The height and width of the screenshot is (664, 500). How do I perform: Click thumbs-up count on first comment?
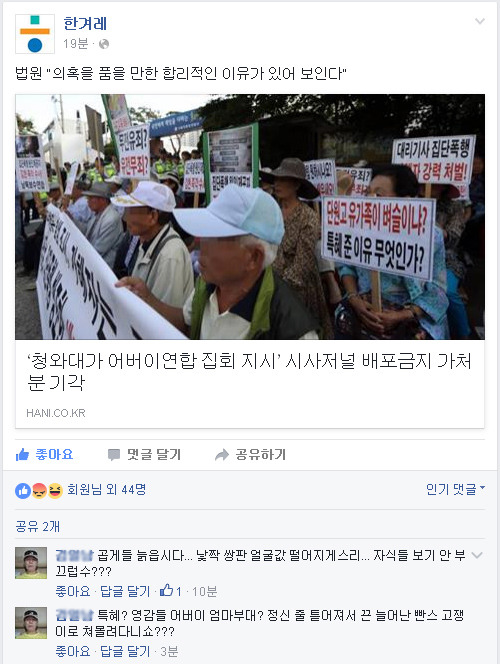pyautogui.click(x=171, y=591)
